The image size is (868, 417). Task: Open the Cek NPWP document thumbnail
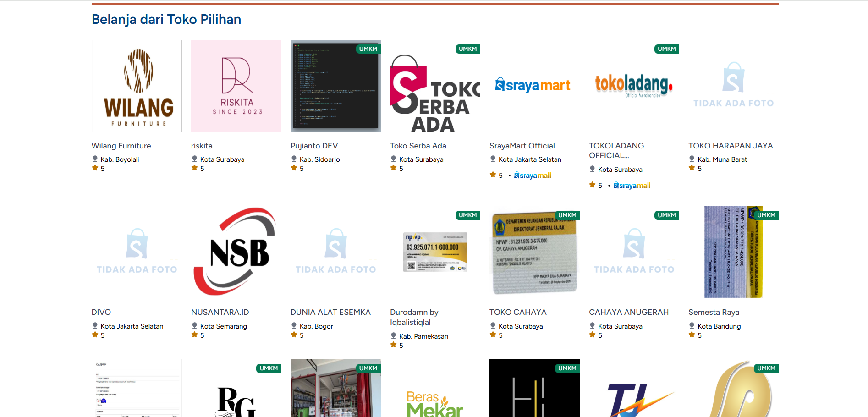tap(137, 388)
